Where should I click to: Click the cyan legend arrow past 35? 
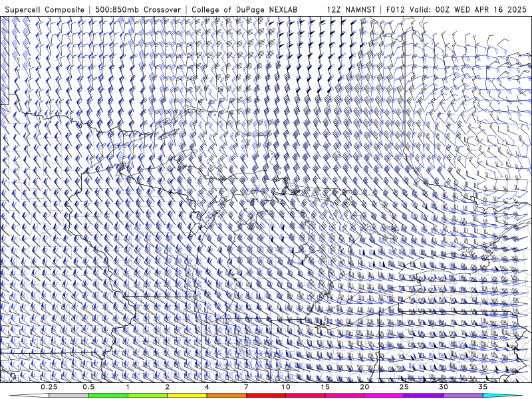(502, 396)
